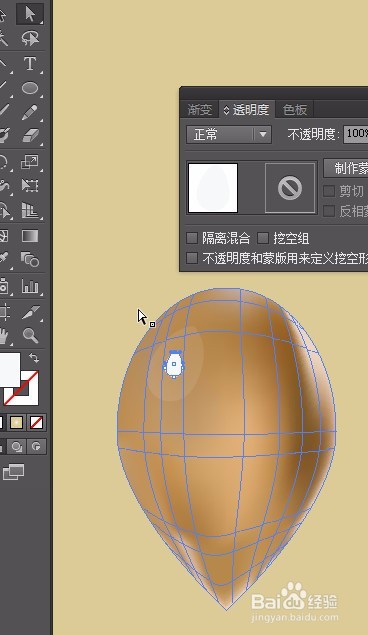Select the Pencil tool
Image resolution: width=368 pixels, height=635 pixels.
[30, 112]
